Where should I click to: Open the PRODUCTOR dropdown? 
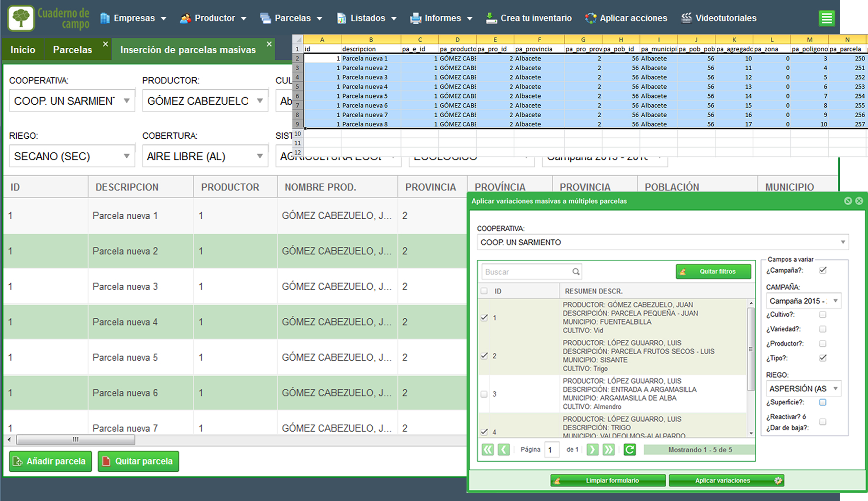point(205,101)
